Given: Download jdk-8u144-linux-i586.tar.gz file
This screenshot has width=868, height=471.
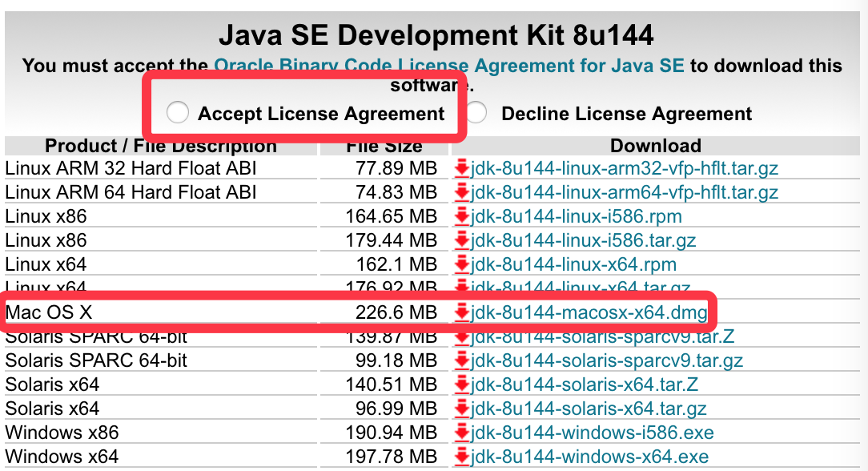Looking at the screenshot, I should [583, 240].
